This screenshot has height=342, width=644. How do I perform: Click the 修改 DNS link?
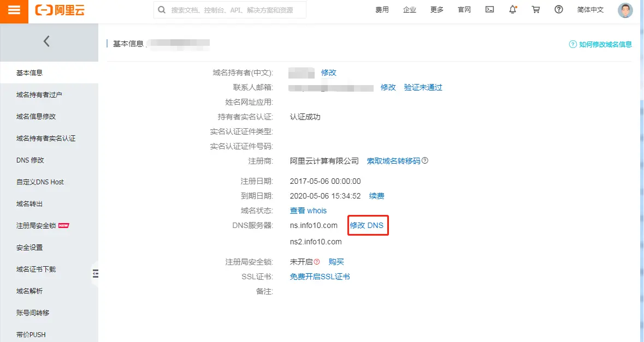(367, 225)
